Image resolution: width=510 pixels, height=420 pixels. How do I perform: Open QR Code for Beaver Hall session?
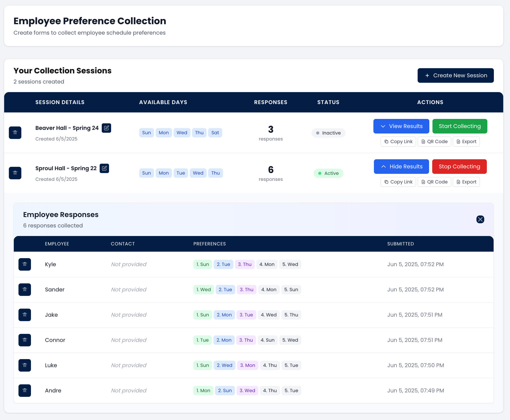434,142
